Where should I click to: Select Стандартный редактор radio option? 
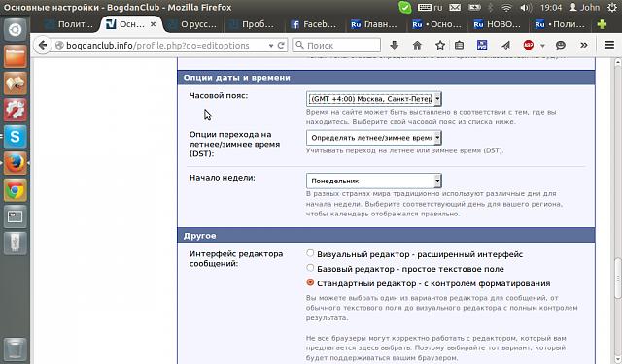pyautogui.click(x=310, y=282)
